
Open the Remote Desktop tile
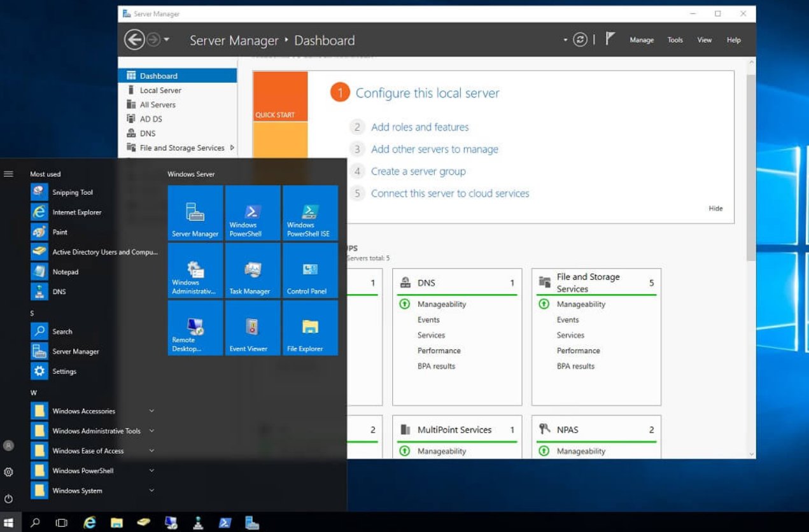[195, 328]
